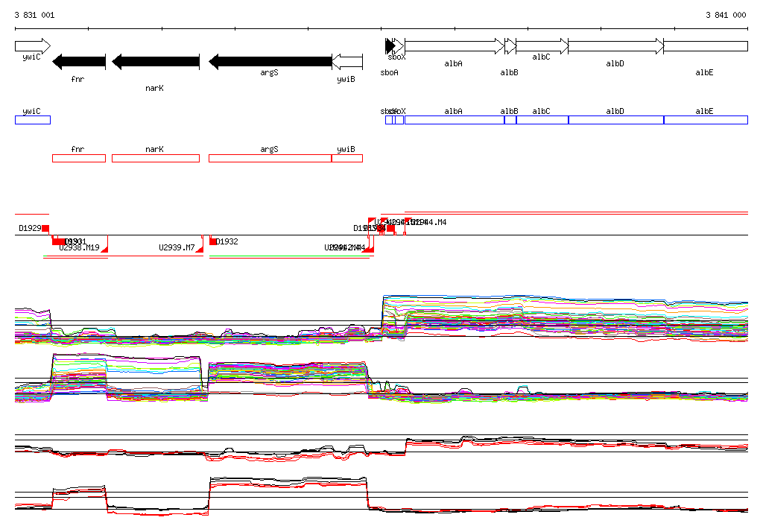Screen dimensions: 763x532
Task: Click the small albB gene arrow
Action: tap(510, 46)
